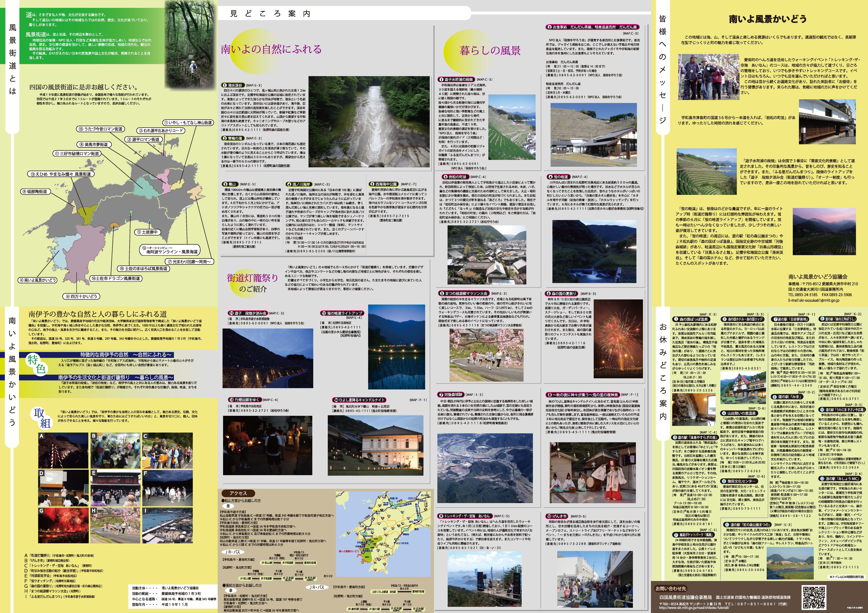868x613 pixels.
Task: Click the 西海海中公園 item heading
Action: pos(383,184)
